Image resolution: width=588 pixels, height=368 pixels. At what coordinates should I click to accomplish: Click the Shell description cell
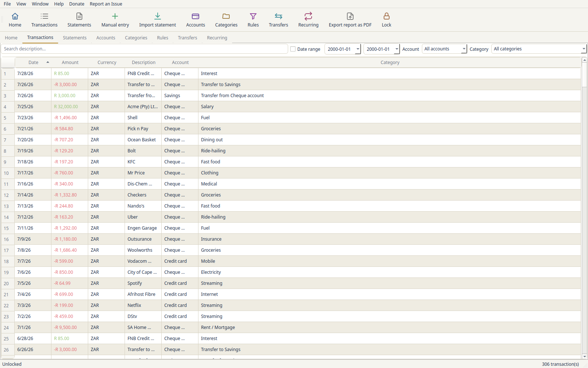pyautogui.click(x=143, y=118)
